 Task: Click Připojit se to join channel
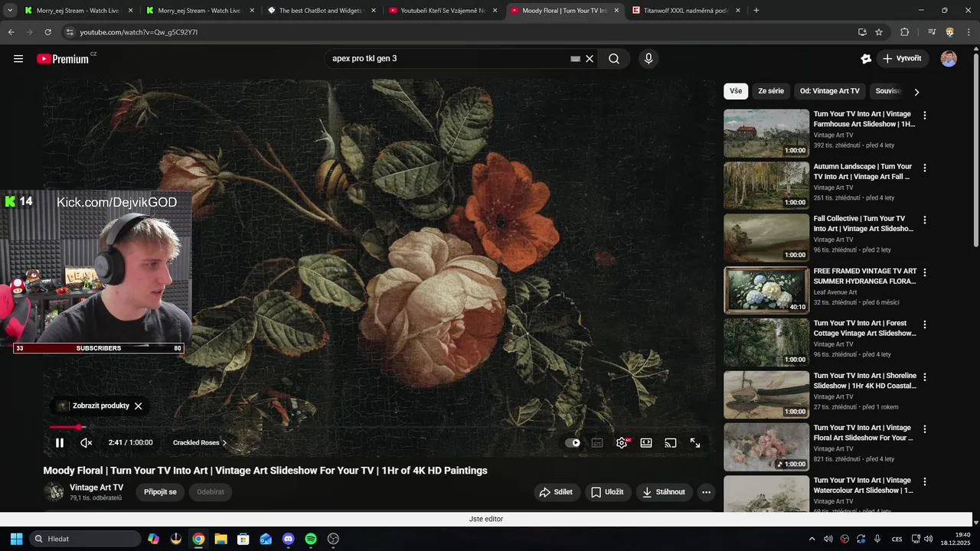point(160,492)
